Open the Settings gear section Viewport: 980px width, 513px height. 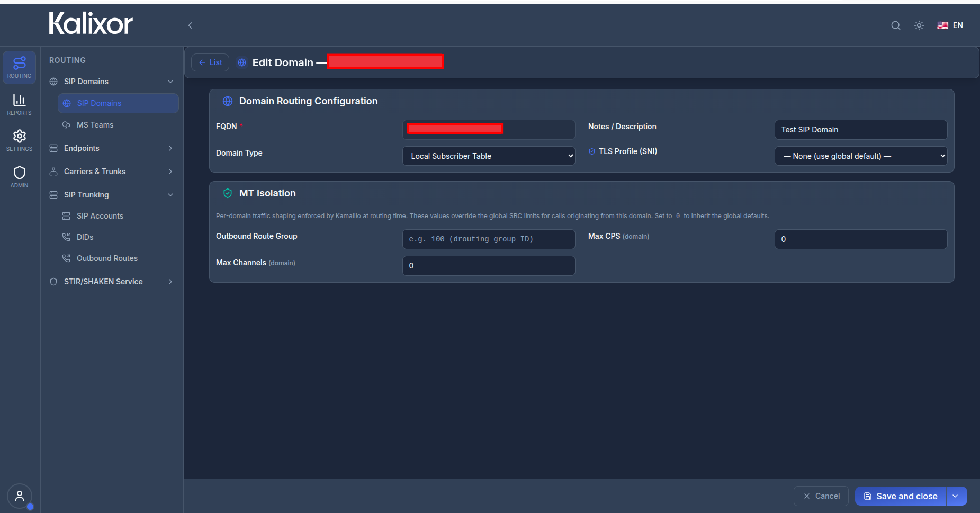tap(20, 140)
